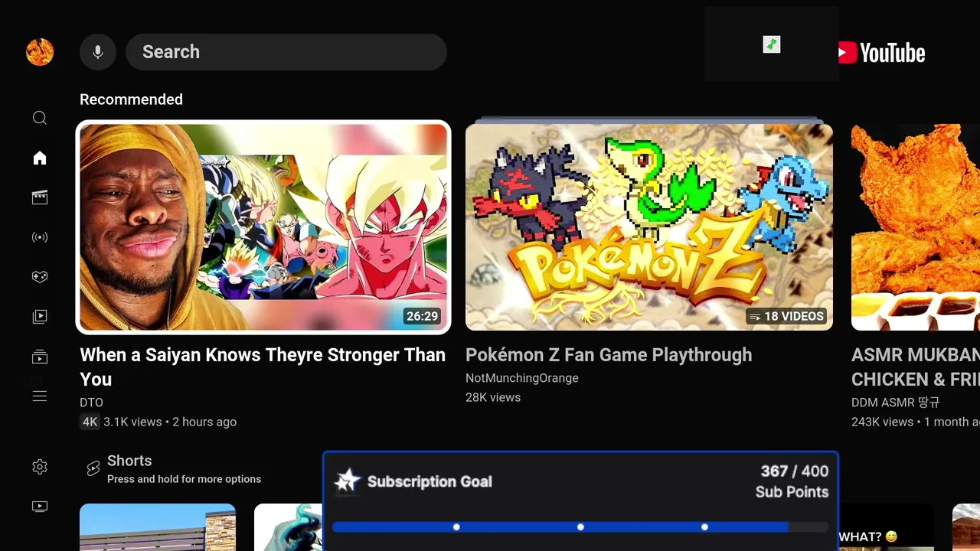
Task: Open Gaming via the controller sidebar icon
Action: [40, 277]
